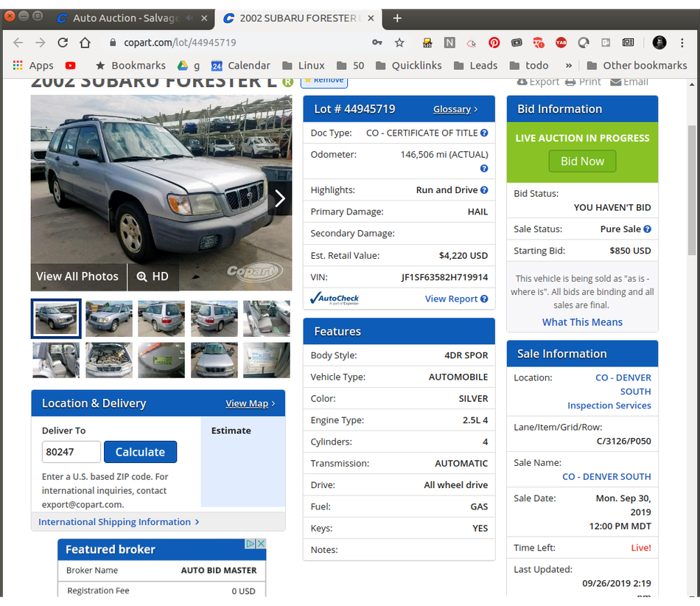Click the Calculate delivery button
Screen dimensions: 700x606
coord(140,452)
